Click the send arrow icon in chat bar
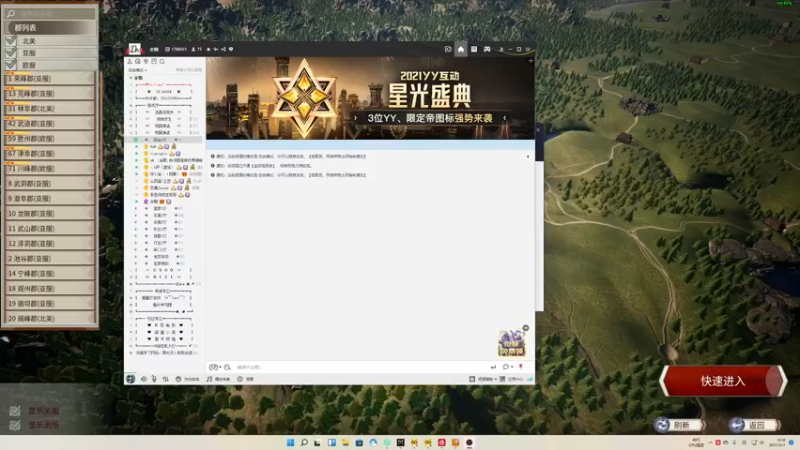Screen dimensions: 800x450 [493, 367]
